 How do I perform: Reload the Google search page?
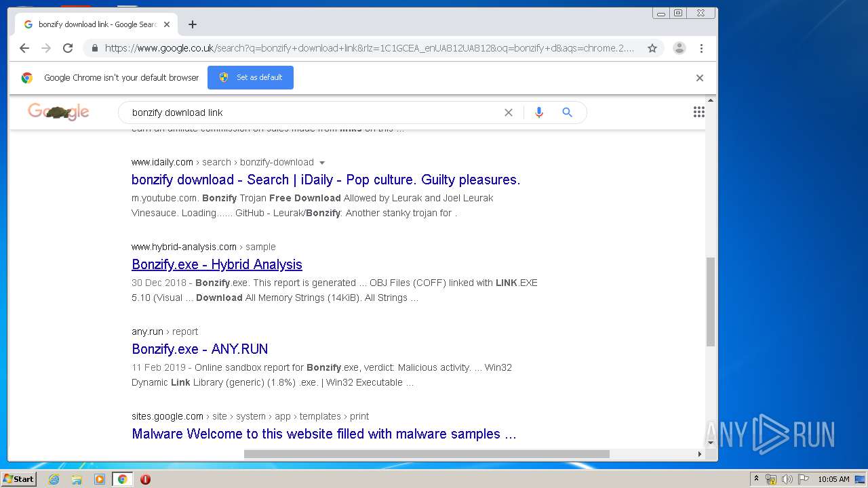pos(68,48)
